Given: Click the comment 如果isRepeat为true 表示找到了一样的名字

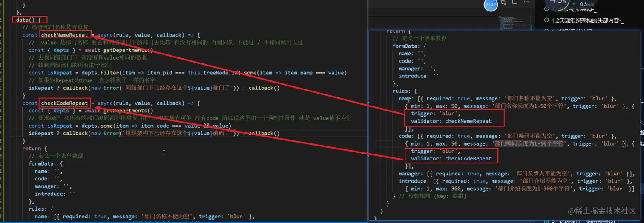Looking at the screenshot, I should (x=92, y=80).
